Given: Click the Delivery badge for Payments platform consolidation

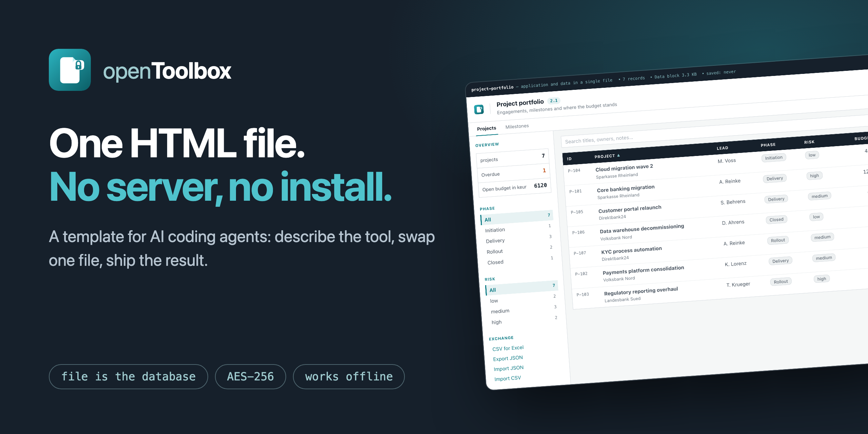Looking at the screenshot, I should (x=781, y=261).
